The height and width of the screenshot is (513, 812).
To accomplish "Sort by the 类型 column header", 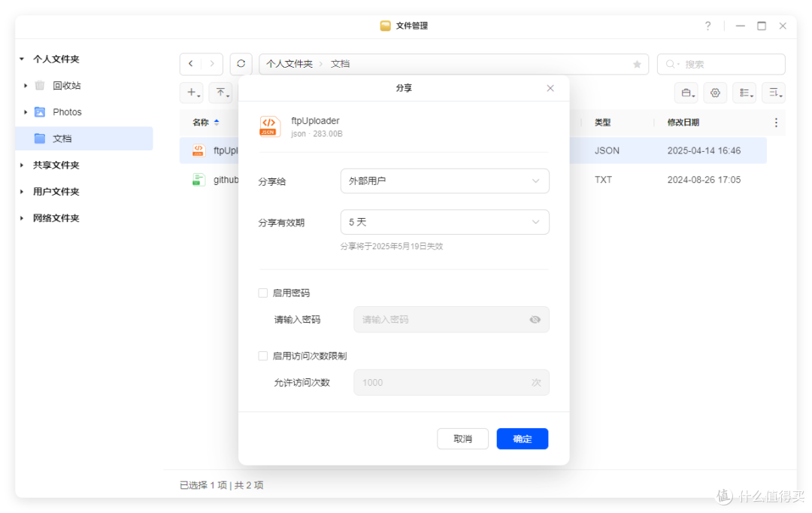I will pos(602,123).
